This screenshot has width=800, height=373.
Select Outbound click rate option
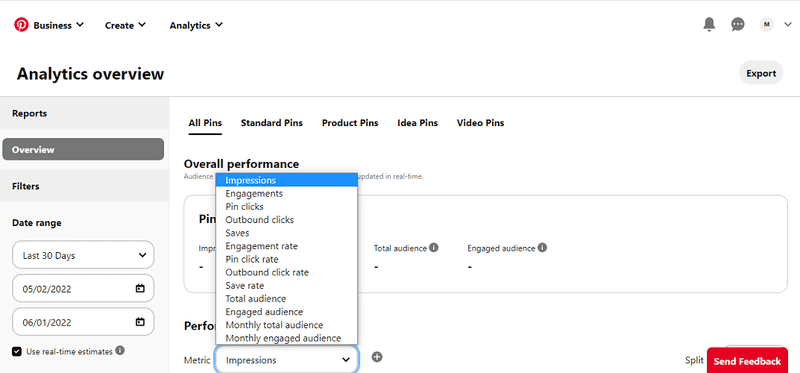coord(286,272)
